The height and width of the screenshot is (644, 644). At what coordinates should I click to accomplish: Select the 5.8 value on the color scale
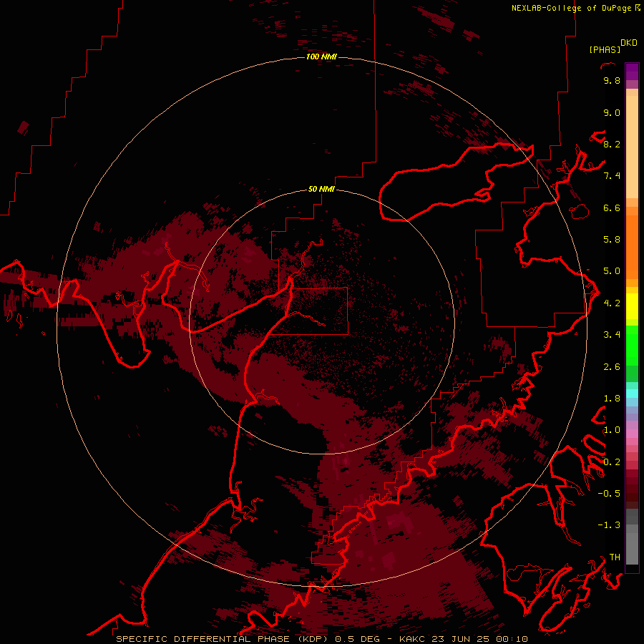pyautogui.click(x=612, y=240)
